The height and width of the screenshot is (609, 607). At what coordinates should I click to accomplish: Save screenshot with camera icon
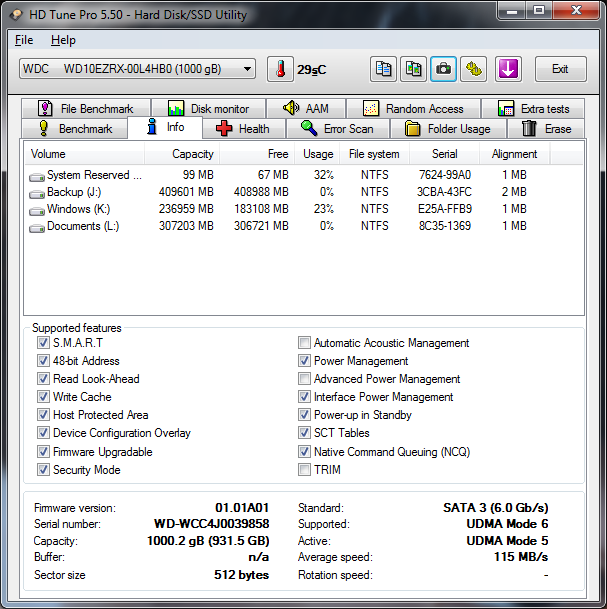pos(443,69)
